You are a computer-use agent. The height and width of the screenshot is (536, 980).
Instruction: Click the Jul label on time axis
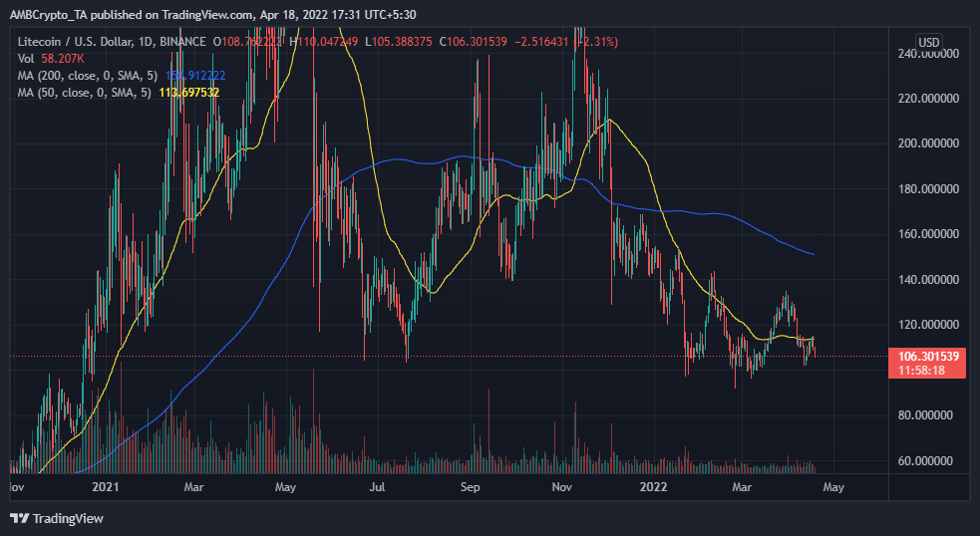click(x=378, y=488)
